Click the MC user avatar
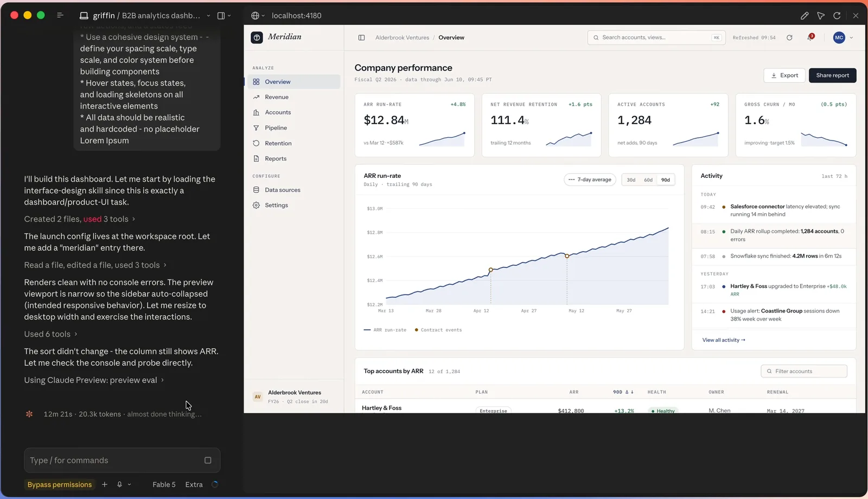This screenshot has height=499, width=868. (839, 37)
